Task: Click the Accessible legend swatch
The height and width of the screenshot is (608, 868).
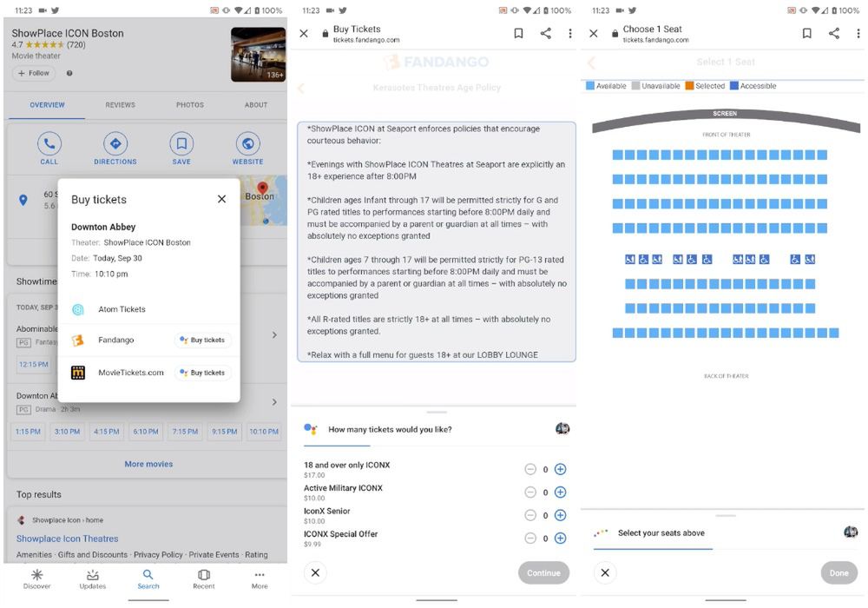Action: tap(734, 86)
